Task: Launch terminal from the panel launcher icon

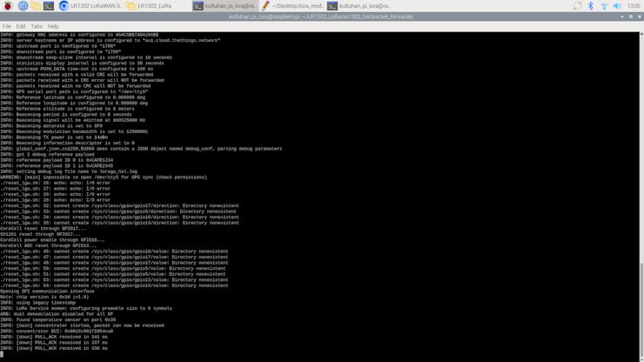Action: pos(49,6)
